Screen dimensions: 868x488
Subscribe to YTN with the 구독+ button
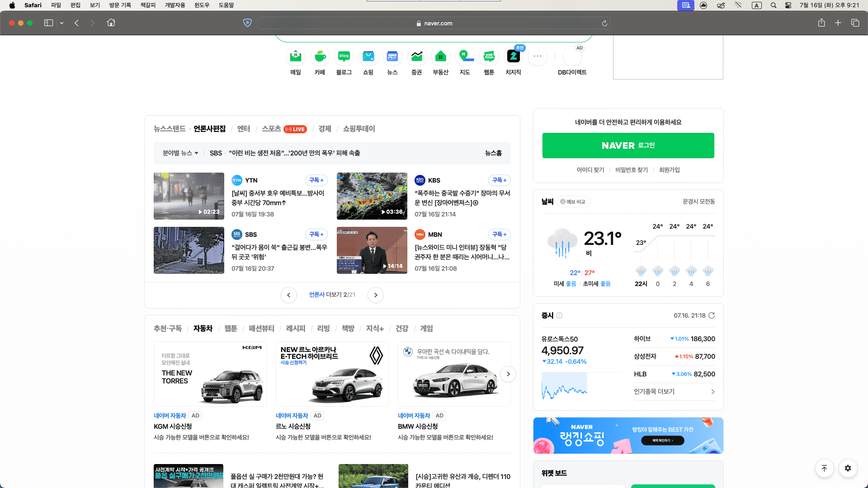pyautogui.click(x=316, y=180)
